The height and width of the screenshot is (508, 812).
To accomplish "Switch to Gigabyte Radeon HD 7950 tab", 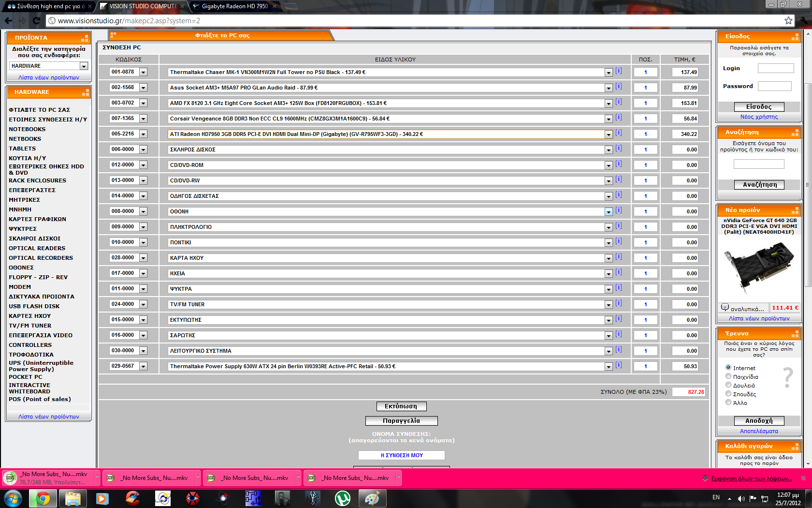I will pos(234,6).
